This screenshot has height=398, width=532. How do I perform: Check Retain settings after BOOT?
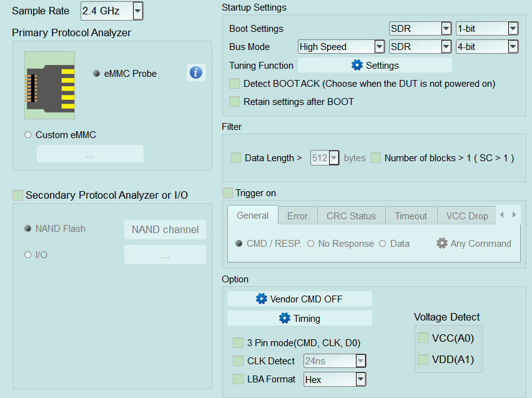[x=234, y=102]
